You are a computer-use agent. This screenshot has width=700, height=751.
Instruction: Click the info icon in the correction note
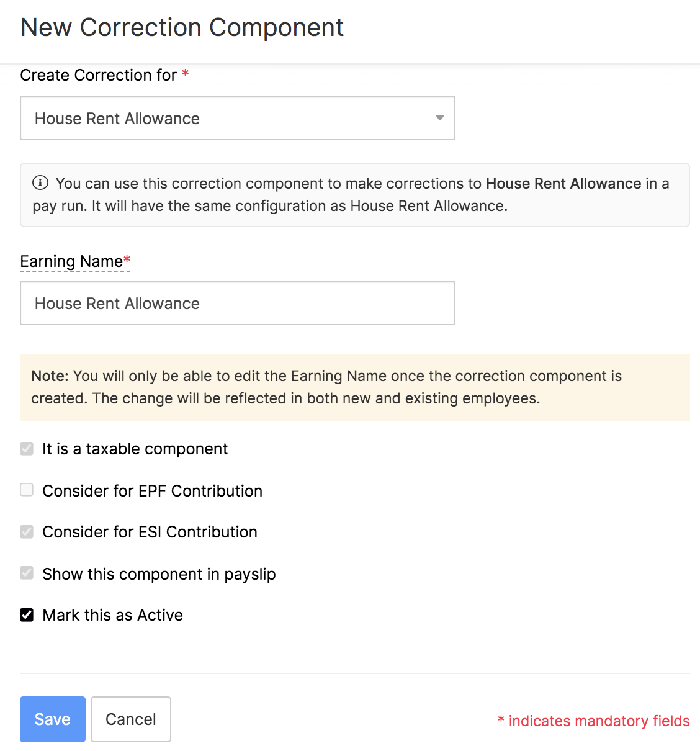point(40,183)
